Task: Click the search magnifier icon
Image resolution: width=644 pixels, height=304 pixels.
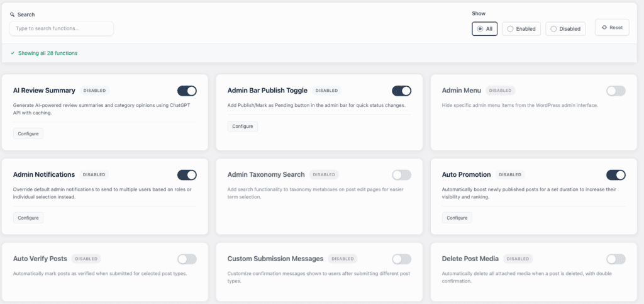Action: (12, 14)
